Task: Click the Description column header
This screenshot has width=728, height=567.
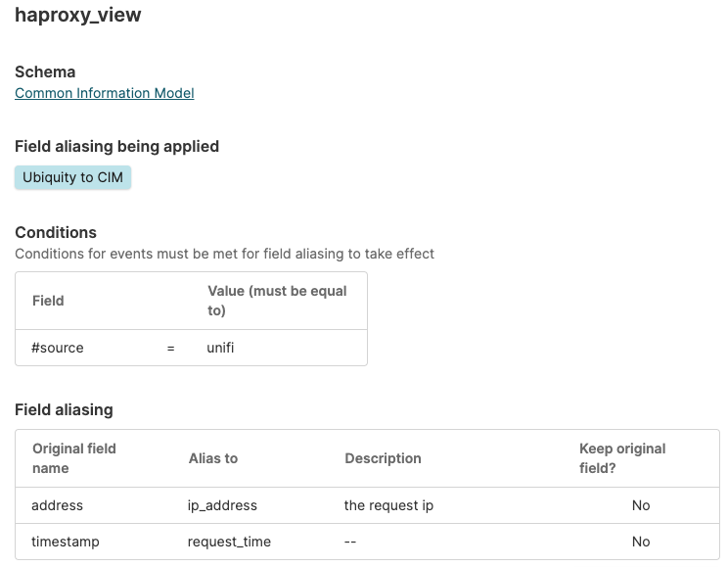Action: tap(383, 458)
